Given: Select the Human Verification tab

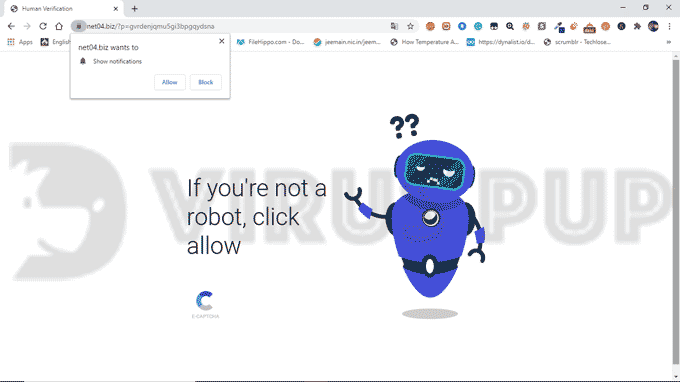Looking at the screenshot, I should pos(65,9).
